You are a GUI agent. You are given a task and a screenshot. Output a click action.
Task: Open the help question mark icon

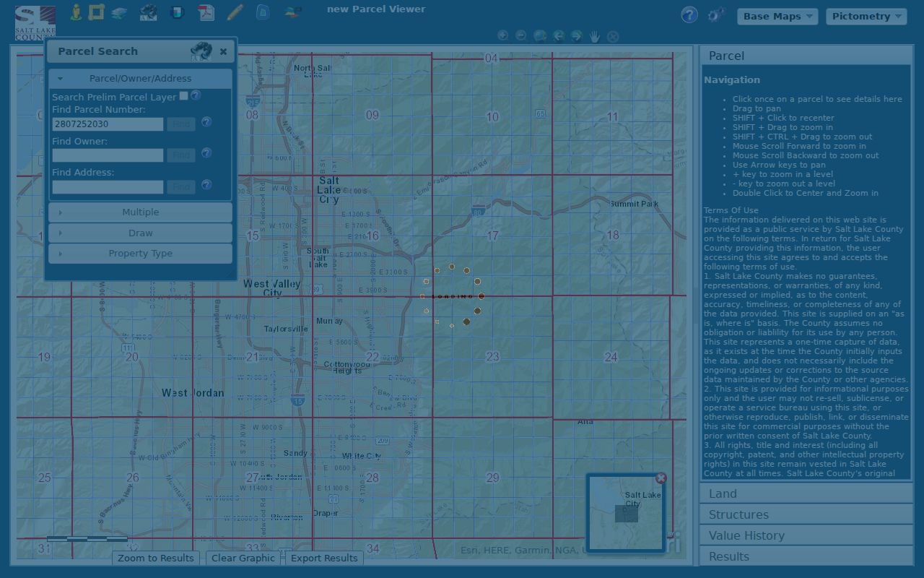(689, 15)
